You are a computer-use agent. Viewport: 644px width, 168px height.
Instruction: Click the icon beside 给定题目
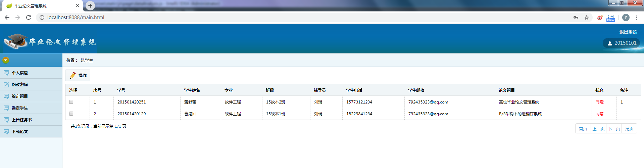coord(6,96)
